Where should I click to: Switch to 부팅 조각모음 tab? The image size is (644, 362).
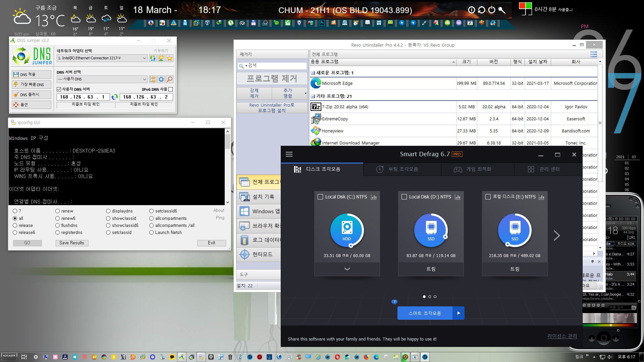point(402,169)
